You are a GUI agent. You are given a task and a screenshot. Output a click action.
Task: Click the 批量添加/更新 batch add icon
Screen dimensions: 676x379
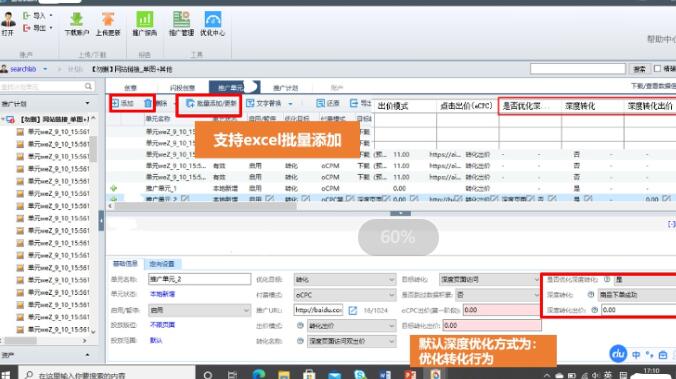coord(190,103)
